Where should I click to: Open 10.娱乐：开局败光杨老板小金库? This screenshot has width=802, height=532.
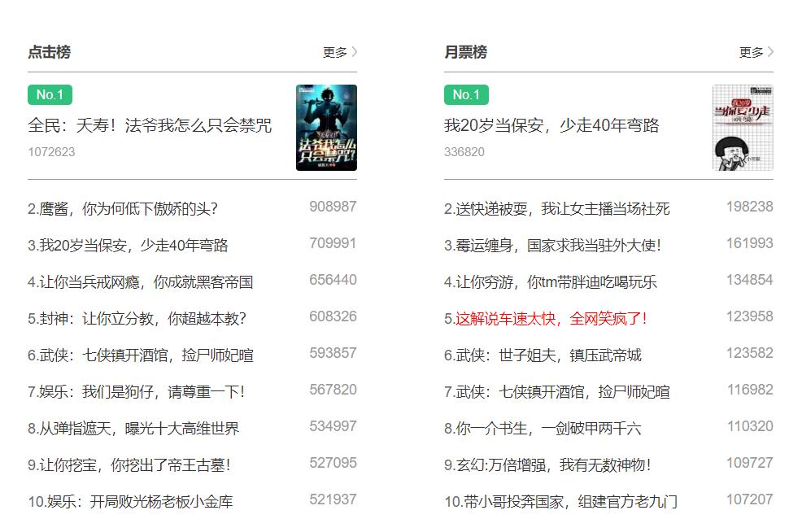tap(130, 501)
